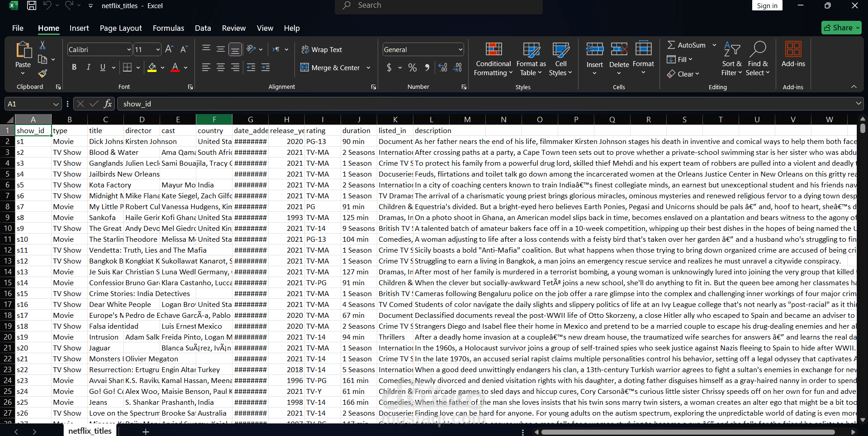
Task: Click the Save icon in title bar
Action: (32, 5)
